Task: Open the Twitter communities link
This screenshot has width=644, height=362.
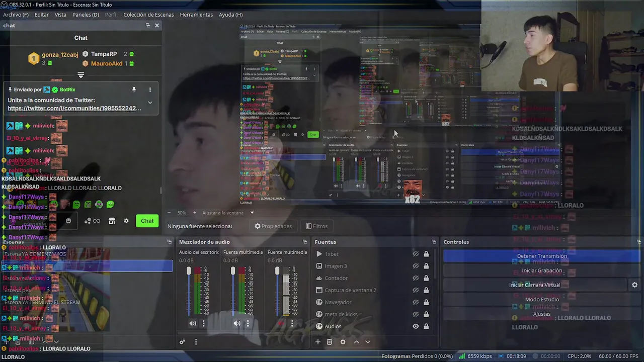Action: [74, 108]
